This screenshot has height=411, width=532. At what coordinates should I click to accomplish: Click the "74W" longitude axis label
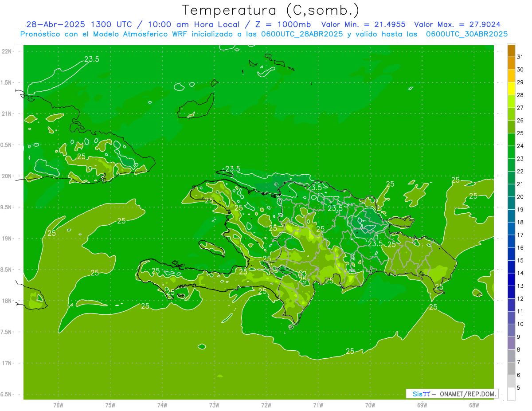(162, 405)
